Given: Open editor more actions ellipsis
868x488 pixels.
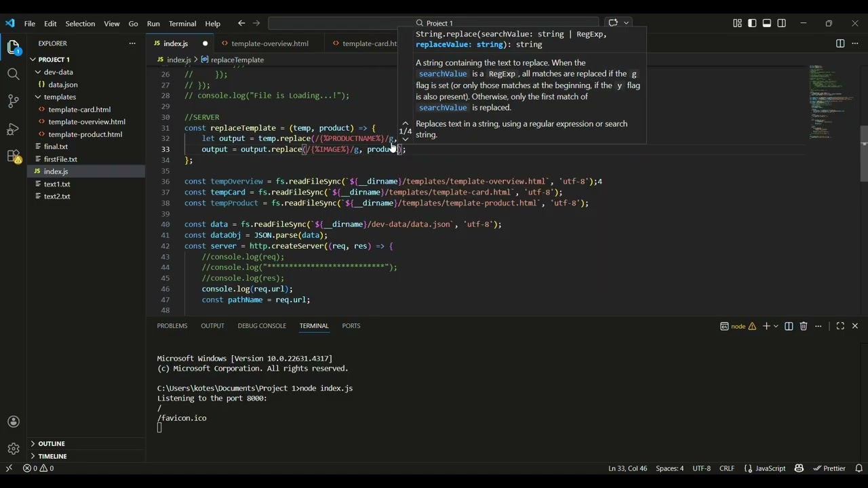Looking at the screenshot, I should pyautogui.click(x=855, y=43).
